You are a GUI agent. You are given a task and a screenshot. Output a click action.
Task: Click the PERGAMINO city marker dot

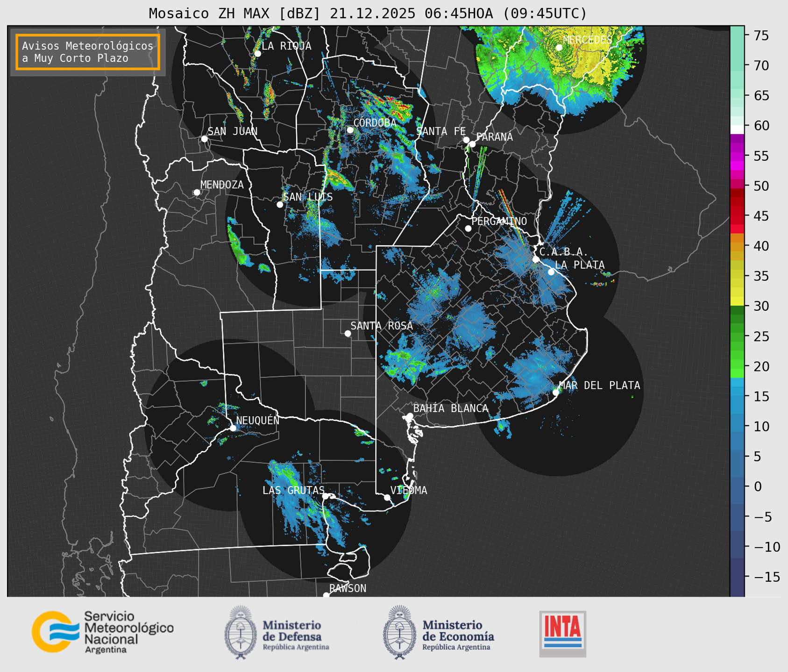click(x=468, y=229)
